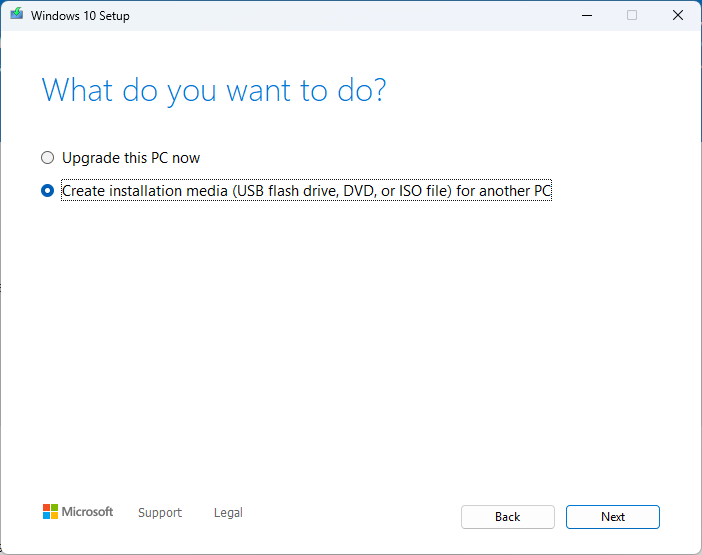Click the "Upgrade this PC now" label text
The image size is (702, 555).
click(131, 158)
